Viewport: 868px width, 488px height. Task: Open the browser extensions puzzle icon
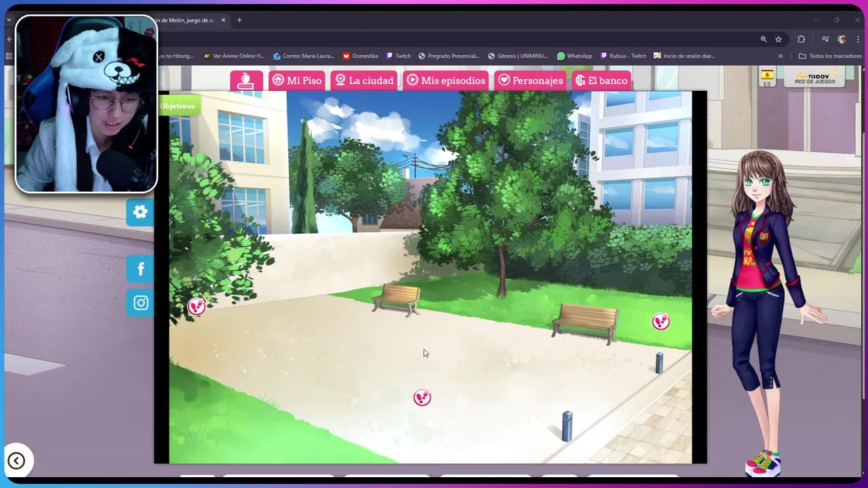pos(801,39)
